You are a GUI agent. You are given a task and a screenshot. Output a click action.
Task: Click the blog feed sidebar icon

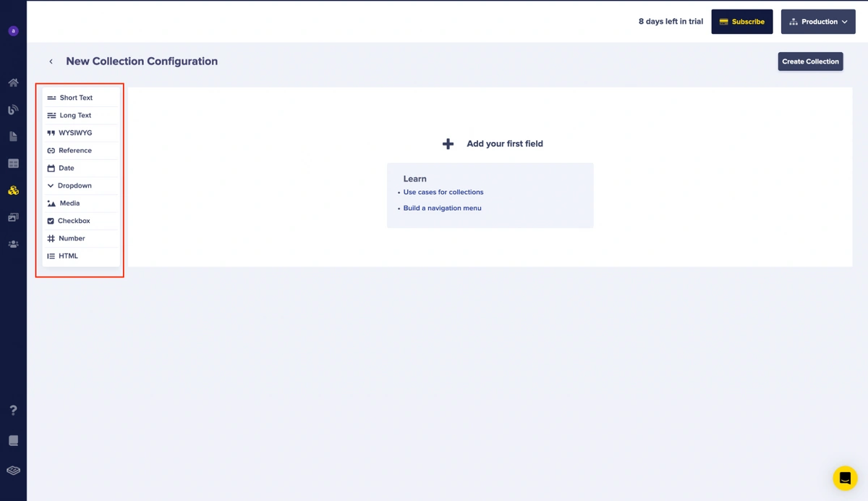pos(13,110)
